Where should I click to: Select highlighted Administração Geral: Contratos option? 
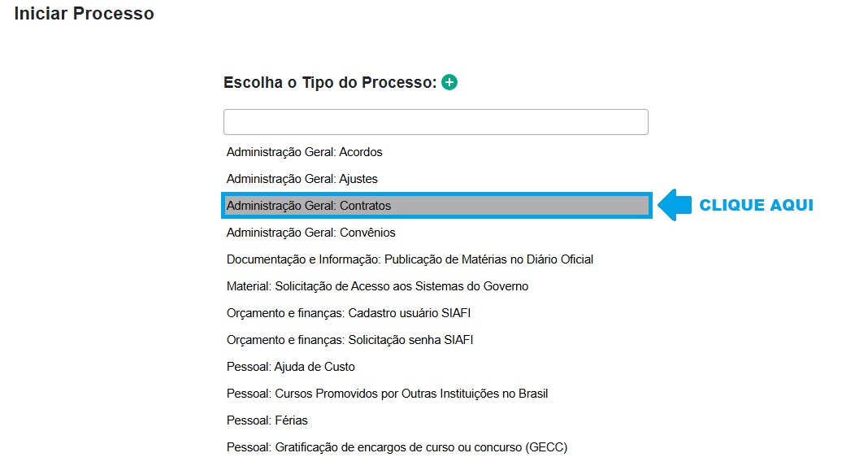click(309, 206)
